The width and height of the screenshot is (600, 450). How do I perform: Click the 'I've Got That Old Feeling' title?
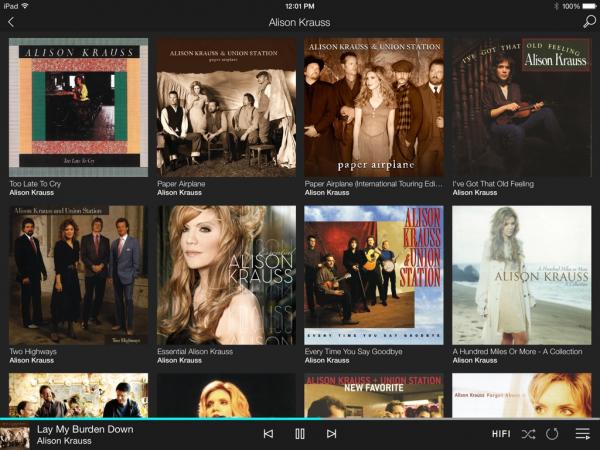coord(493,184)
